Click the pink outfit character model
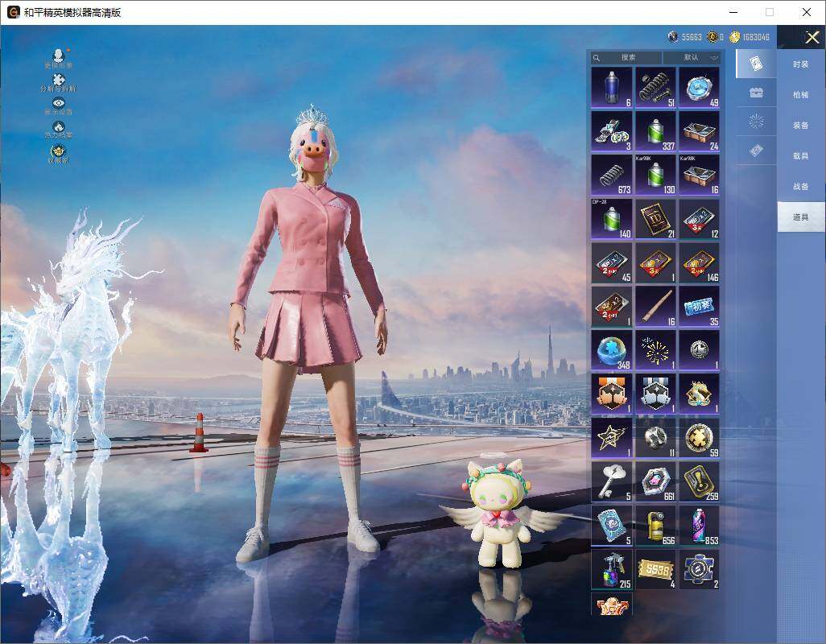The height and width of the screenshot is (644, 826). point(309,332)
